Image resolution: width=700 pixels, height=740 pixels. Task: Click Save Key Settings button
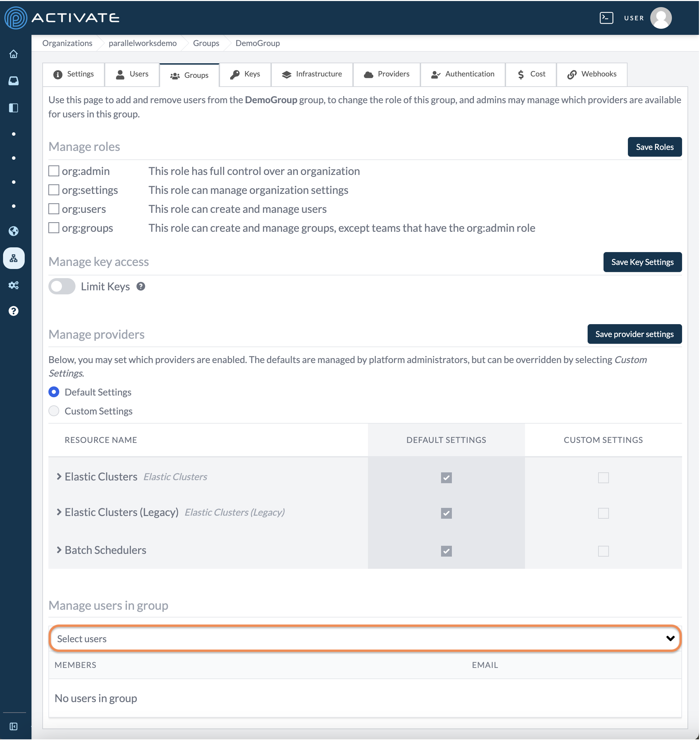coord(642,262)
